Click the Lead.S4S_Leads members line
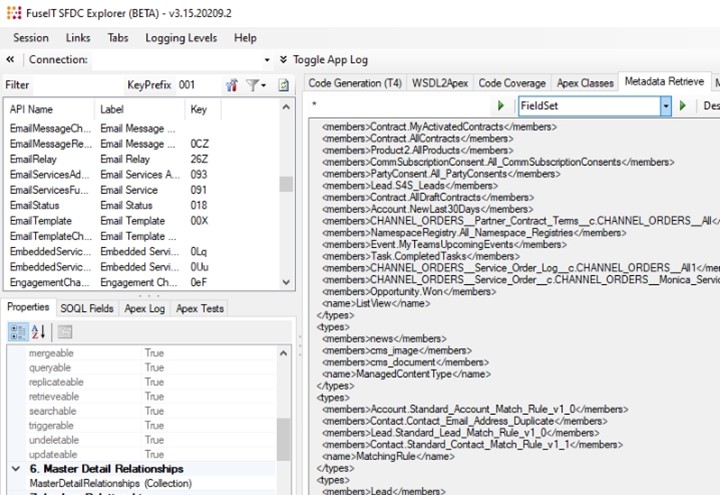This screenshot has height=495, width=720. coord(410,186)
